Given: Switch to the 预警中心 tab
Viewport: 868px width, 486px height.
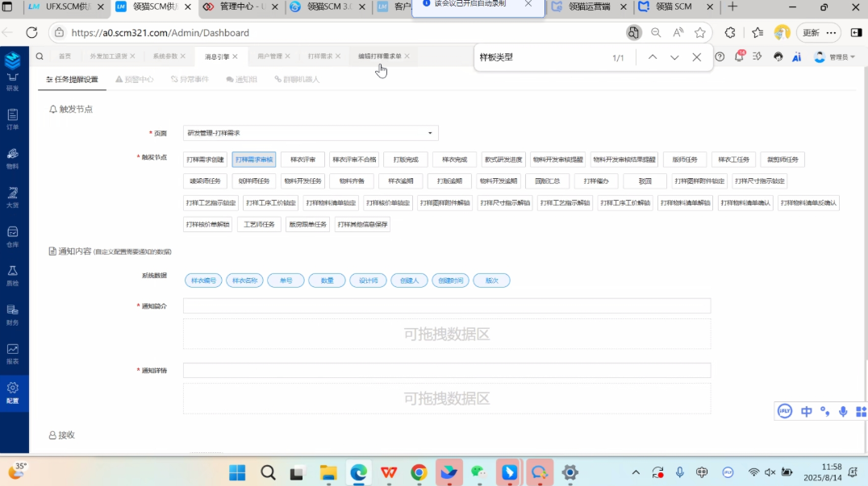Looking at the screenshot, I should pyautogui.click(x=134, y=80).
